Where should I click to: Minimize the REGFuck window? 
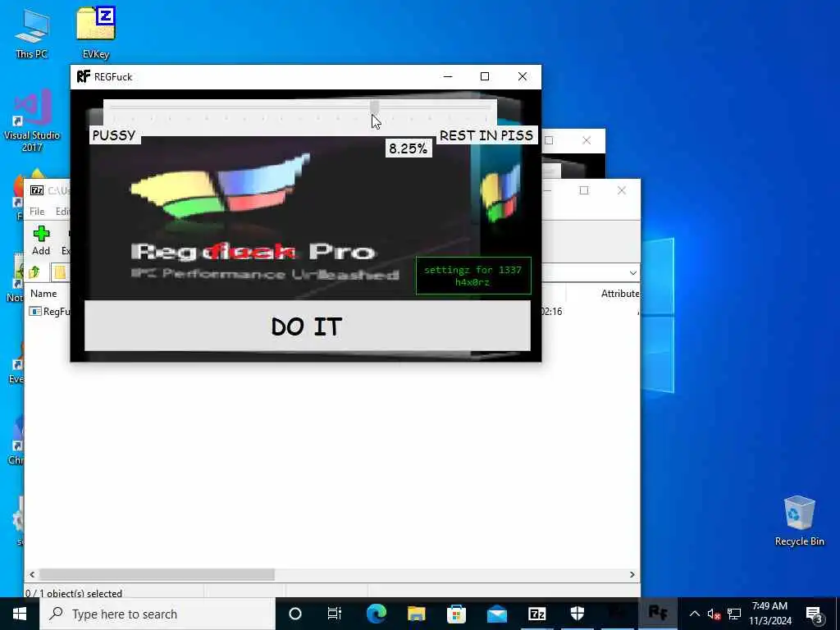[x=448, y=76]
